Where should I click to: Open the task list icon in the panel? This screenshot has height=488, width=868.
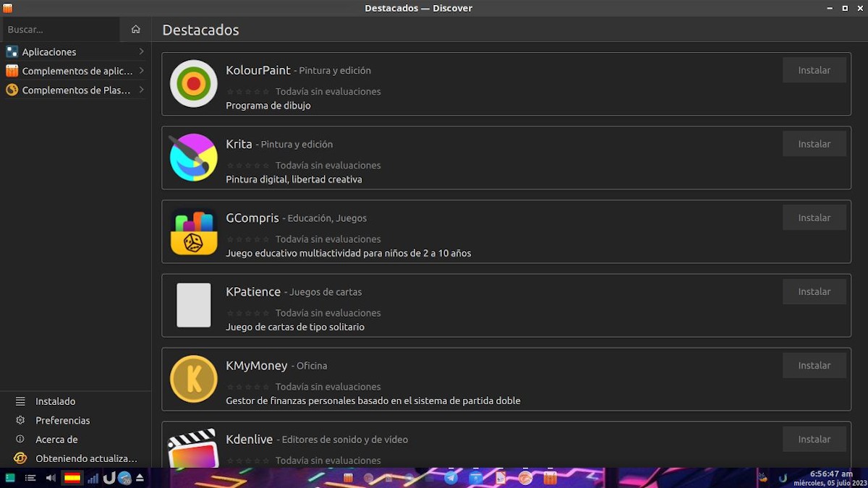coord(30,478)
